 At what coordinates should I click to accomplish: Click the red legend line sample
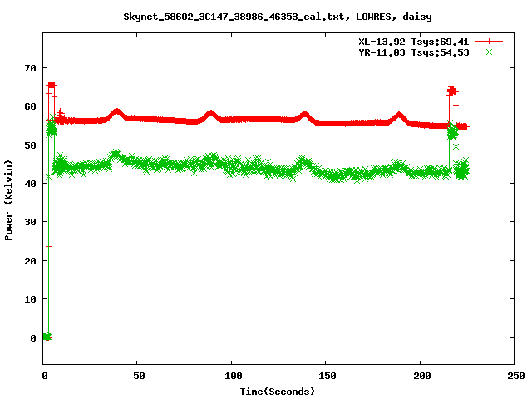click(x=489, y=41)
